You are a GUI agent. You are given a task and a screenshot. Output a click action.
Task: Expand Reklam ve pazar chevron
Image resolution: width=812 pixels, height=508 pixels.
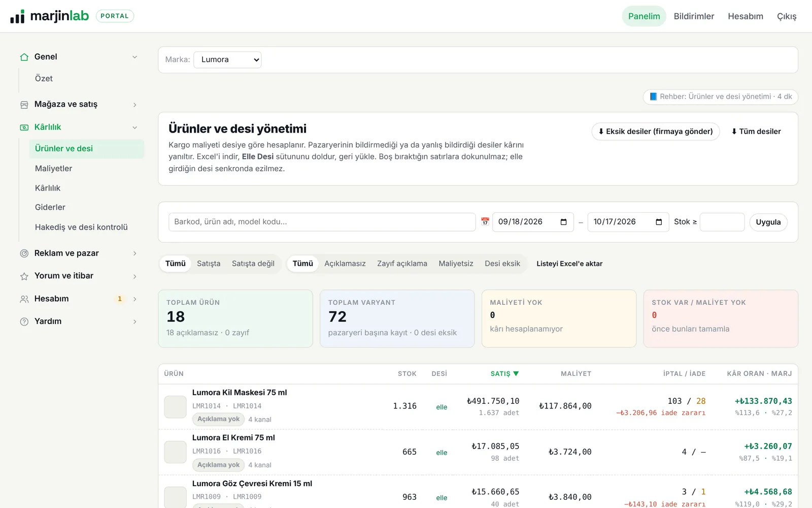pyautogui.click(x=134, y=253)
